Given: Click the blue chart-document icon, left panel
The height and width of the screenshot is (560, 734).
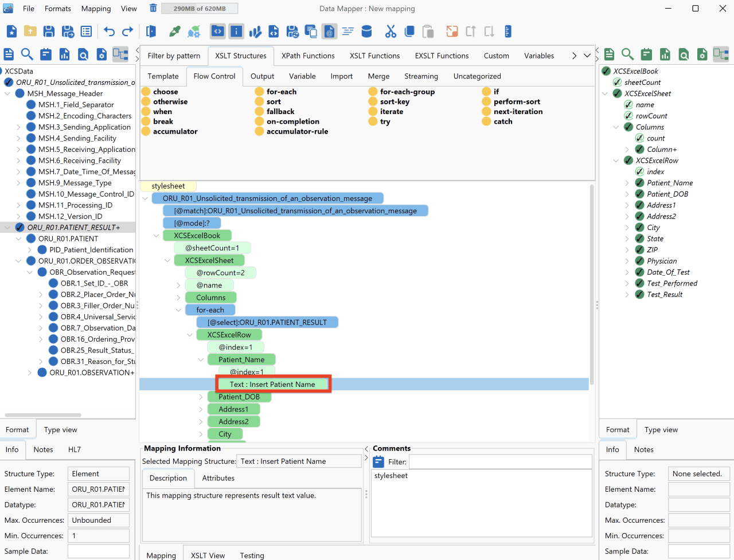Looking at the screenshot, I should point(64,54).
